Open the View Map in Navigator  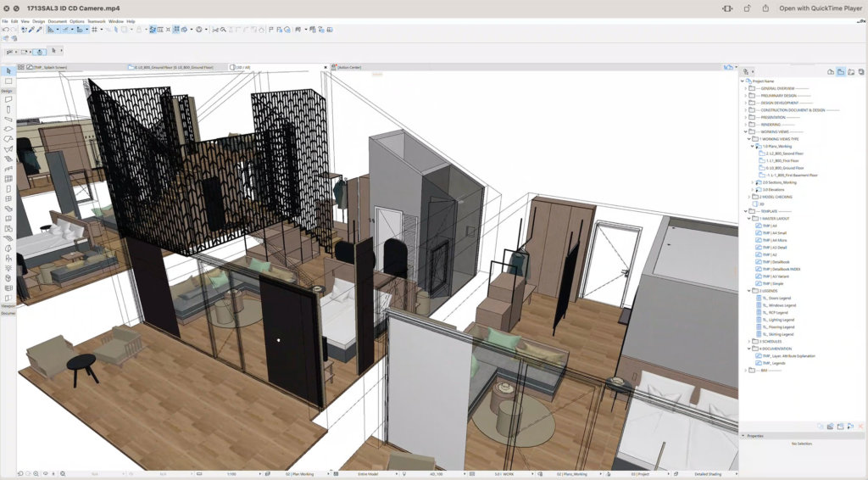(x=841, y=72)
